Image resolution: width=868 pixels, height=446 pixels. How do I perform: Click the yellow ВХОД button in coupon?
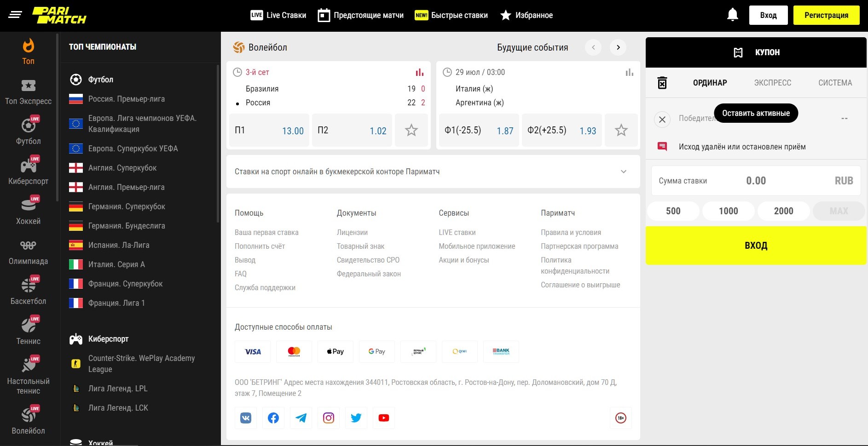[756, 246]
